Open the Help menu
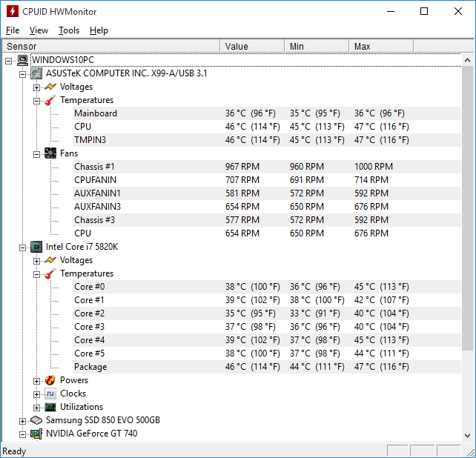The image size is (476, 458). tap(99, 30)
